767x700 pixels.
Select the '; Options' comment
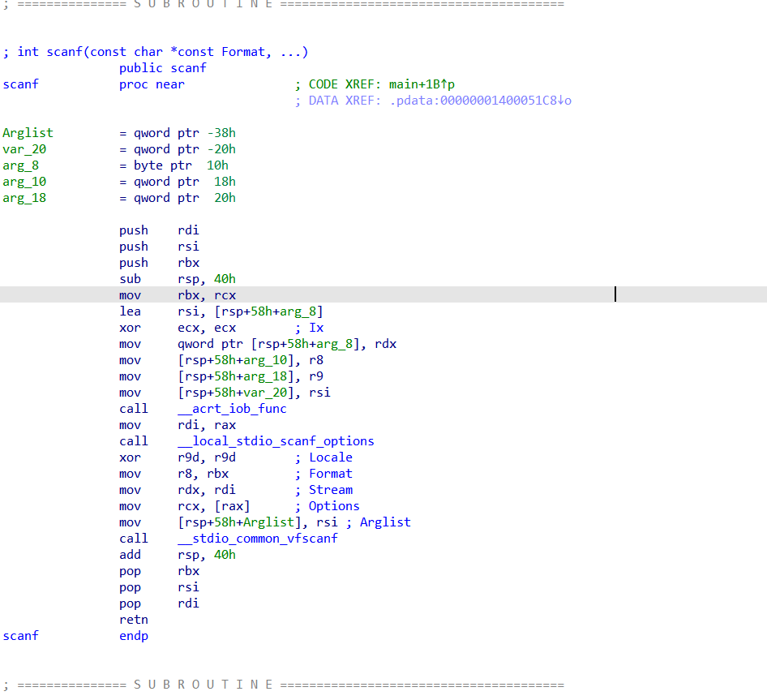click(x=328, y=505)
